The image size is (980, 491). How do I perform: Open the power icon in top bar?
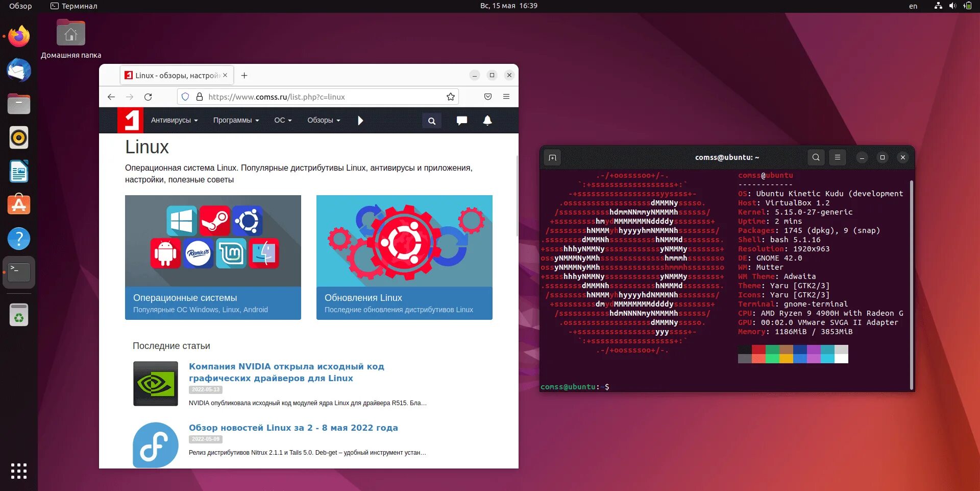pyautogui.click(x=967, y=6)
